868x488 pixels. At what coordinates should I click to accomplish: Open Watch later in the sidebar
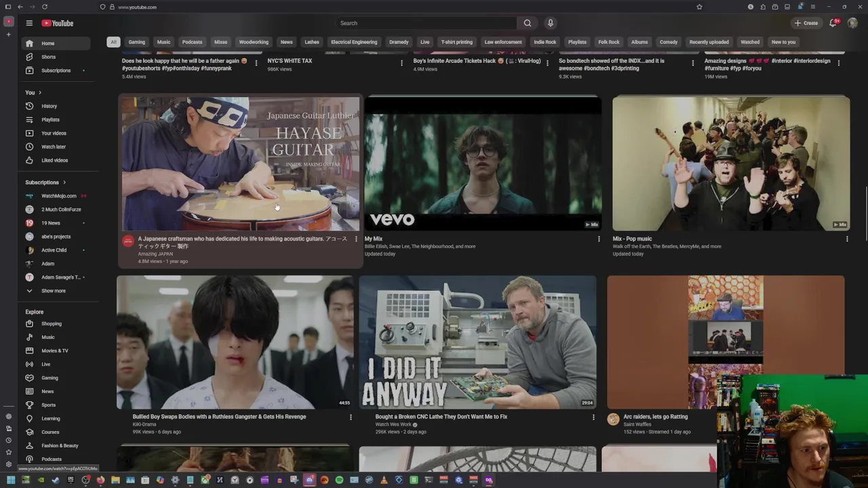(54, 147)
